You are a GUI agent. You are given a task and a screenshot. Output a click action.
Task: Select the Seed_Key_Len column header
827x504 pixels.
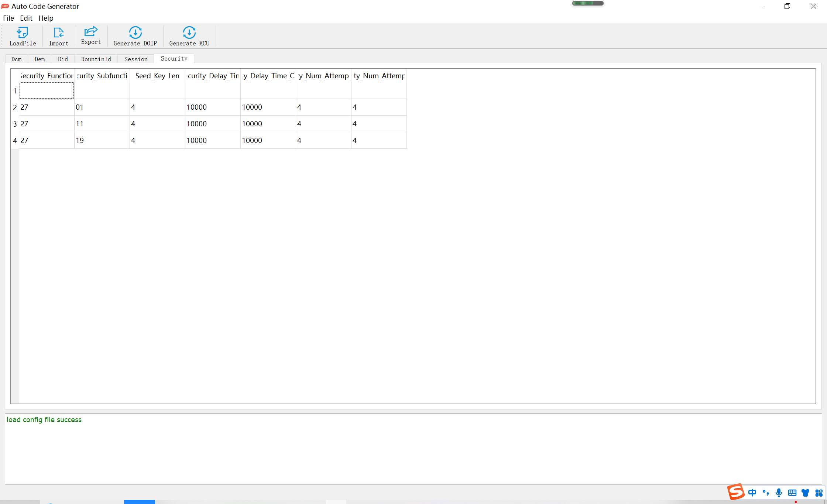click(157, 76)
